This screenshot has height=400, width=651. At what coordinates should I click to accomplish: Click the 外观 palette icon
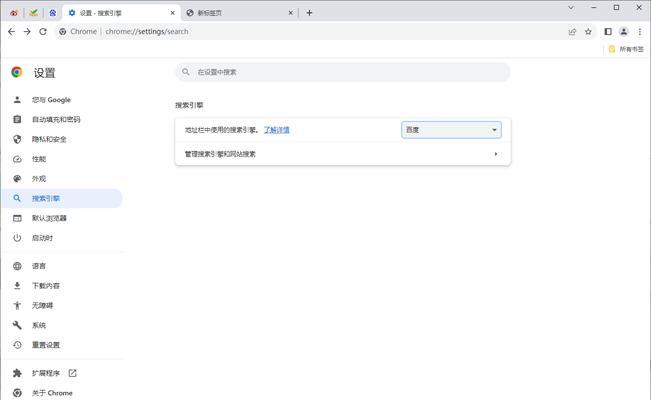click(x=17, y=179)
